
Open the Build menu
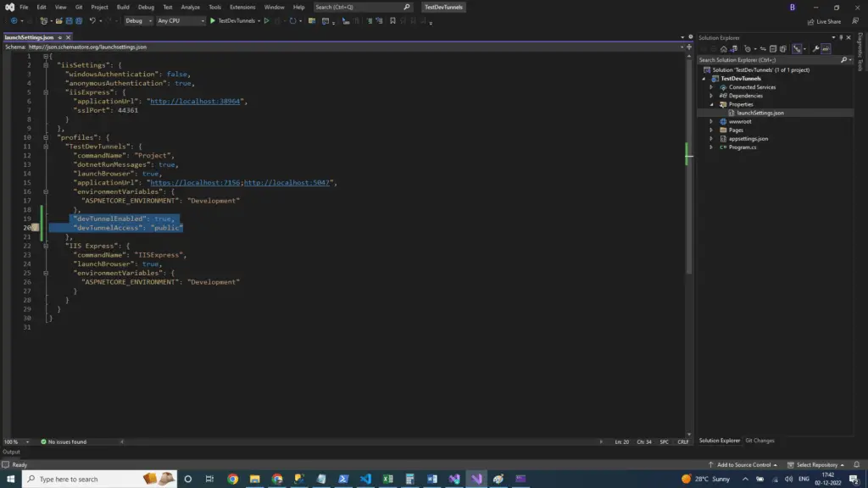coord(123,7)
